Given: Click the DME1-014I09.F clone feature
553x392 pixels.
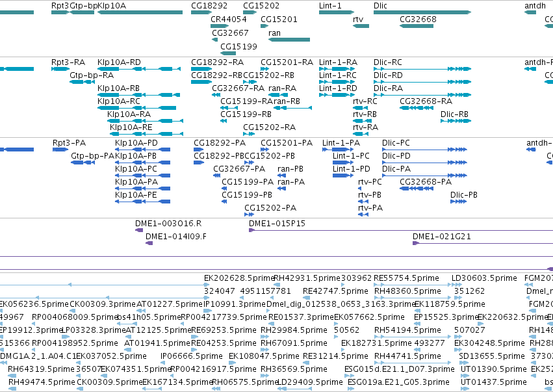Looking at the screenshot, I should 149,243.
